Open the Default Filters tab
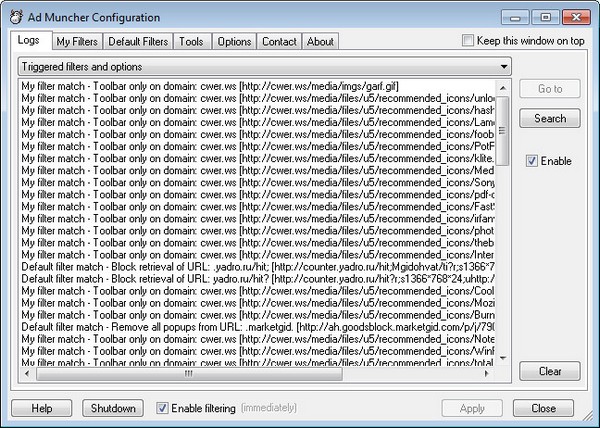600x428 pixels. [x=137, y=42]
